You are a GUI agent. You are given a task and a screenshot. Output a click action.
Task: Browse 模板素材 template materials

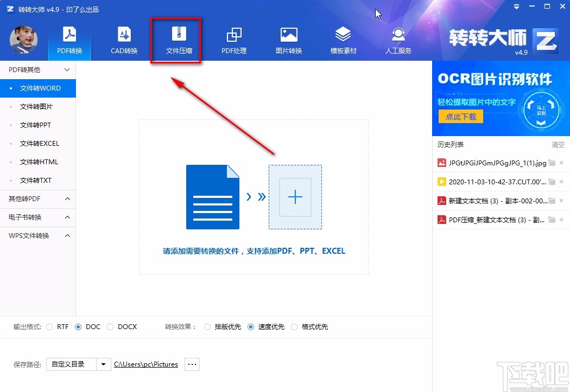coord(343,40)
